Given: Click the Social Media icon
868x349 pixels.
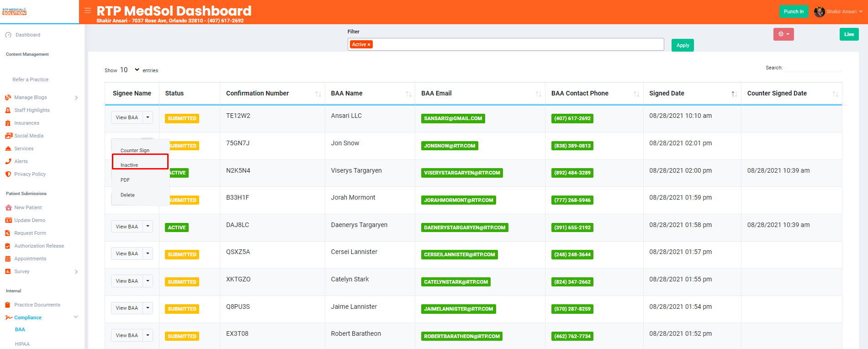Looking at the screenshot, I should pos(9,136).
